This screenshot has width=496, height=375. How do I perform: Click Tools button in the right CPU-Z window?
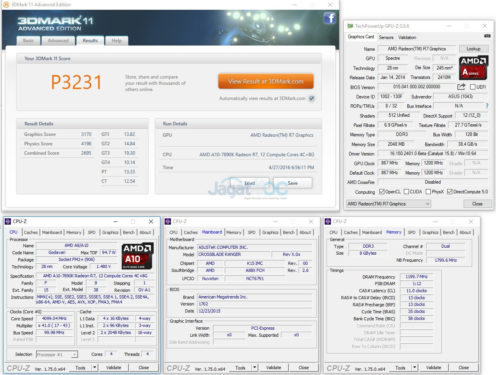400,367
